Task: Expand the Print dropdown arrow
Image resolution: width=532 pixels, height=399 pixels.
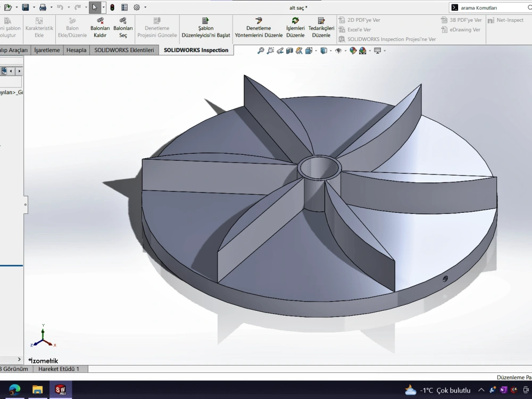Action: (x=51, y=7)
